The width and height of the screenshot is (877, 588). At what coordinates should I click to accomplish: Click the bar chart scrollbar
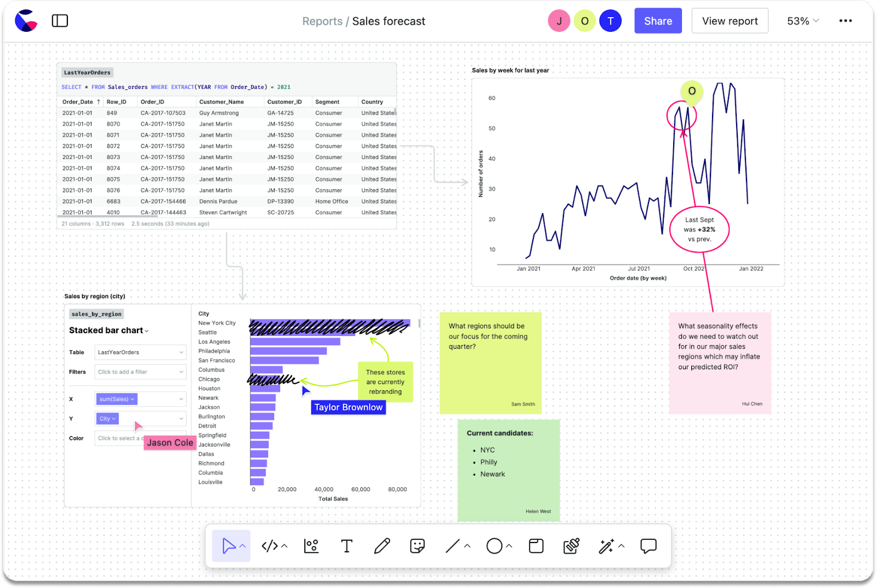419,323
